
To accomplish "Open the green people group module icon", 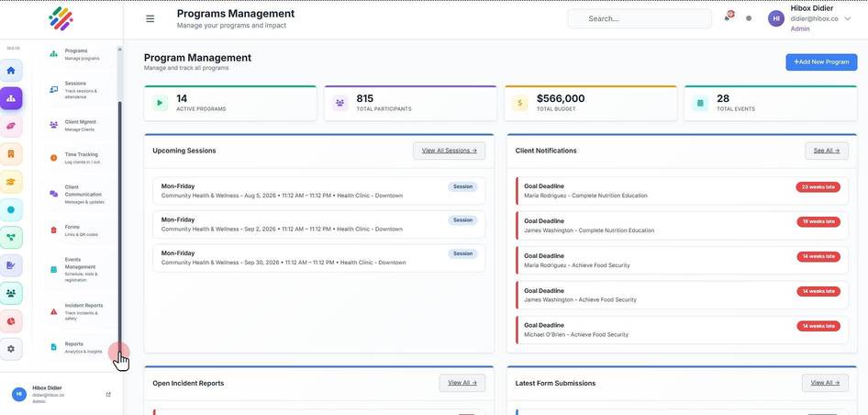I will coord(11,293).
